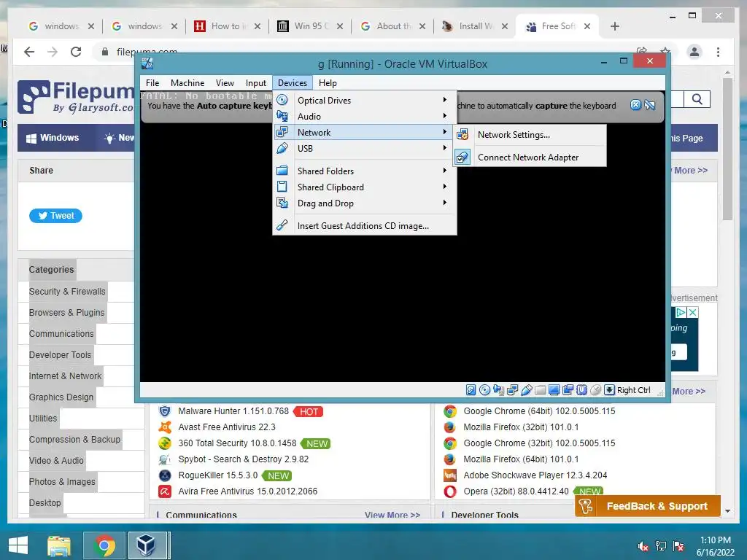
Task: Click the Optical Drives disc icon in Devices menu
Action: pos(282,99)
